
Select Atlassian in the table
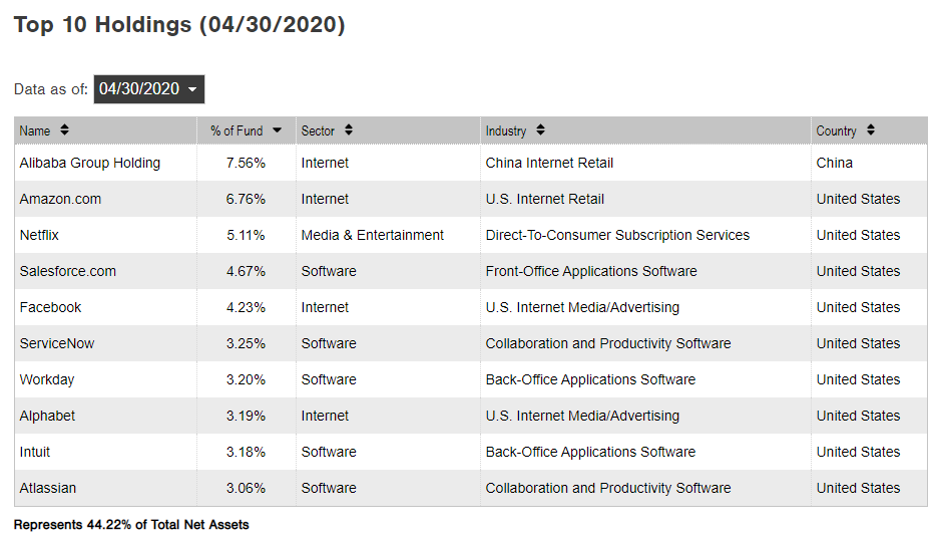pos(48,488)
